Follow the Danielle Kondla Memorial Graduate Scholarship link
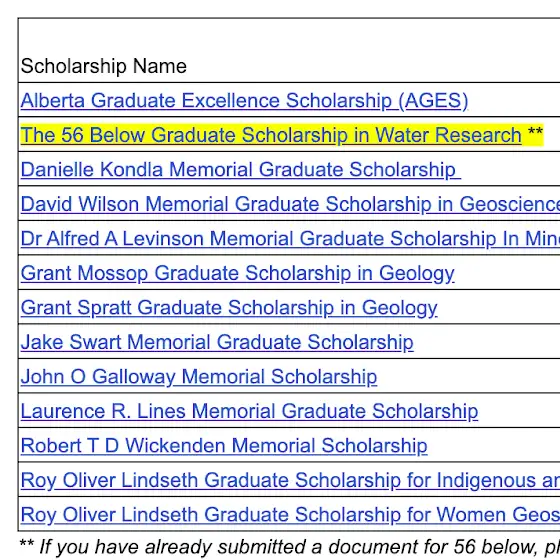This screenshot has height=560, width=560. (x=241, y=169)
